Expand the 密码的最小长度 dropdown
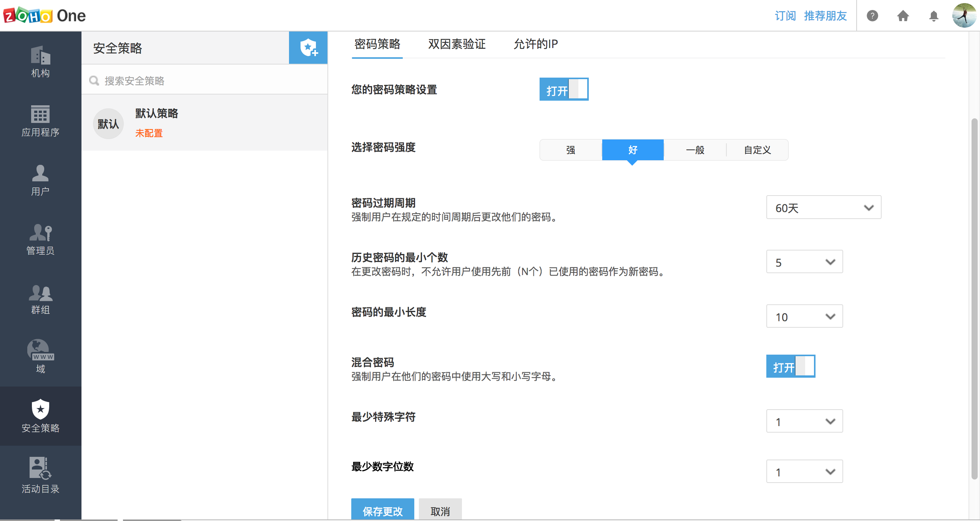 (x=804, y=317)
